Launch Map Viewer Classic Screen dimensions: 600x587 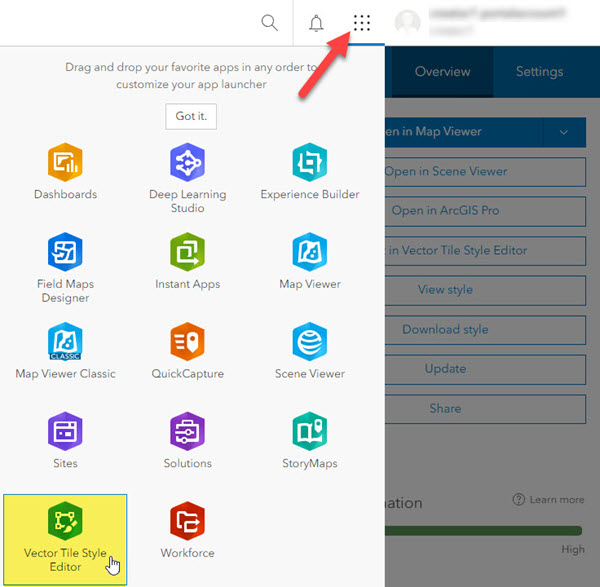[65, 342]
